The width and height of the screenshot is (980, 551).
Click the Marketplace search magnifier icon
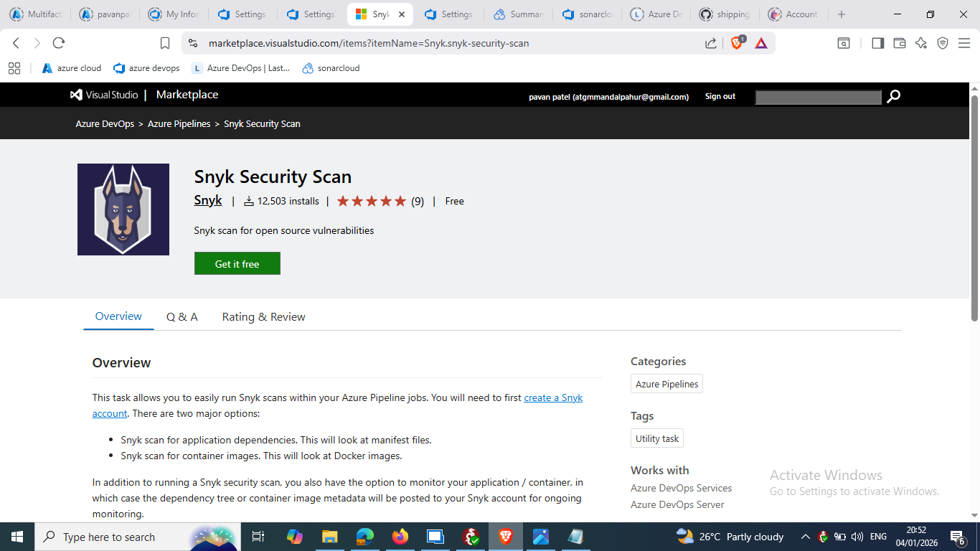pyautogui.click(x=893, y=96)
